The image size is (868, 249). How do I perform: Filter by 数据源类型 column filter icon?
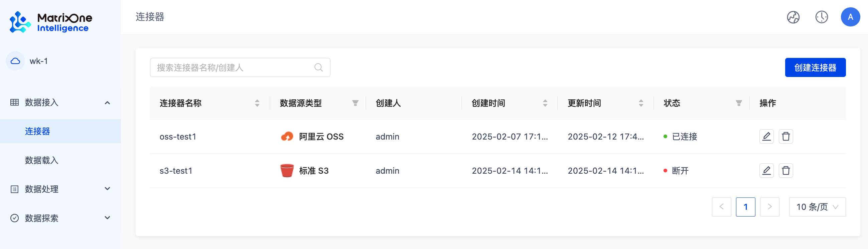pos(355,103)
